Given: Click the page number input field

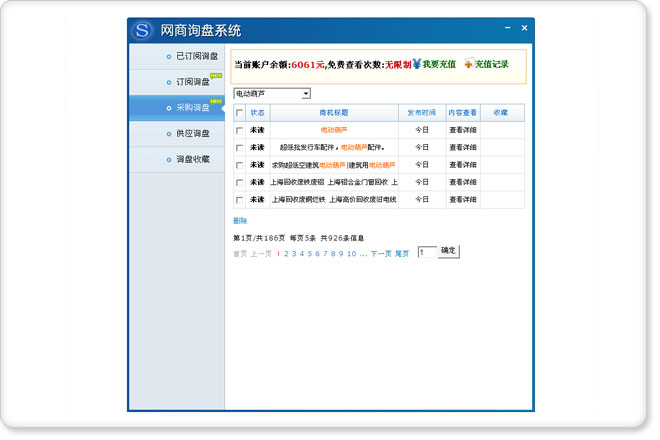Looking at the screenshot, I should (x=426, y=253).
